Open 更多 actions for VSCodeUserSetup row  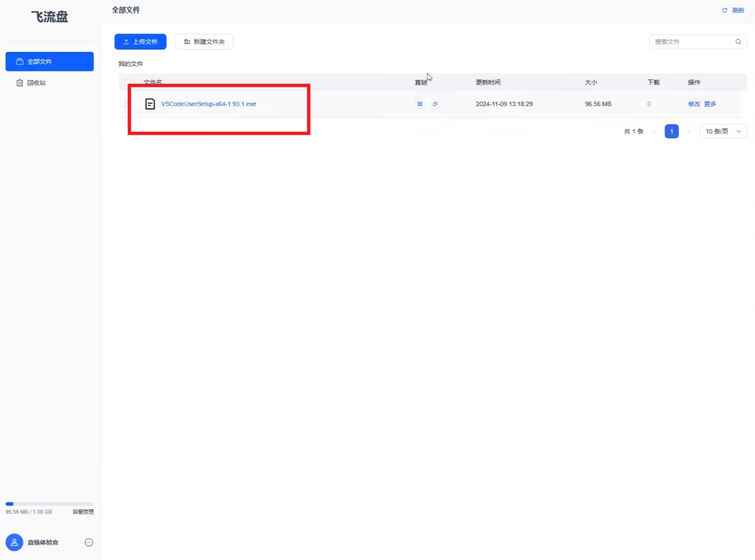tap(710, 104)
